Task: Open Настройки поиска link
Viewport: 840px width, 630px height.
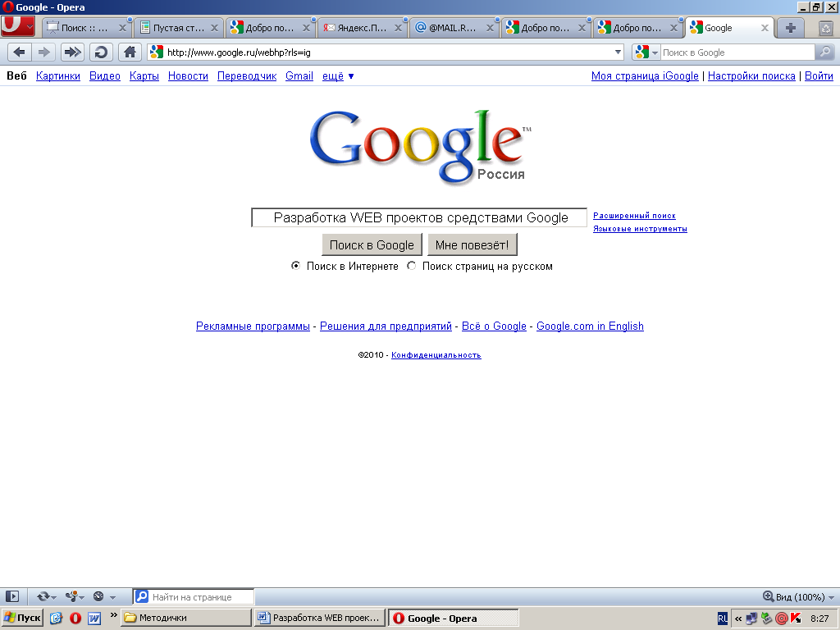Action: (751, 76)
